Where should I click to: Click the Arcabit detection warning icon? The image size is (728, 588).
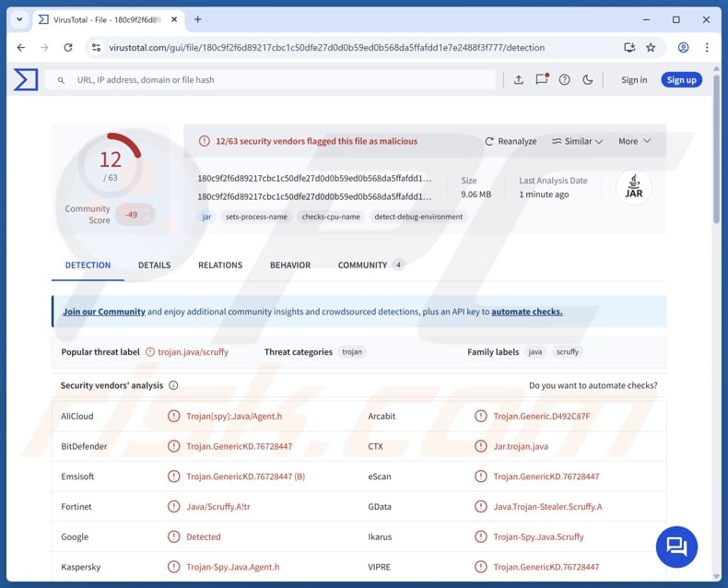[x=480, y=417]
